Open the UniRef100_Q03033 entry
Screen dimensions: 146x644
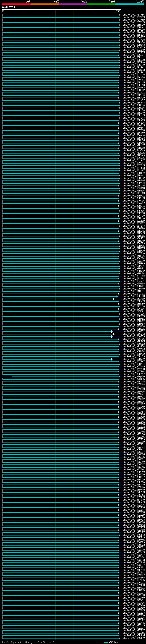134,70
